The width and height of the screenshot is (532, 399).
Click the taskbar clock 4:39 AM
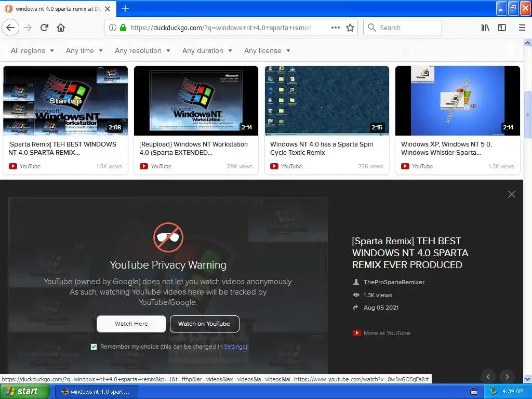(x=513, y=391)
